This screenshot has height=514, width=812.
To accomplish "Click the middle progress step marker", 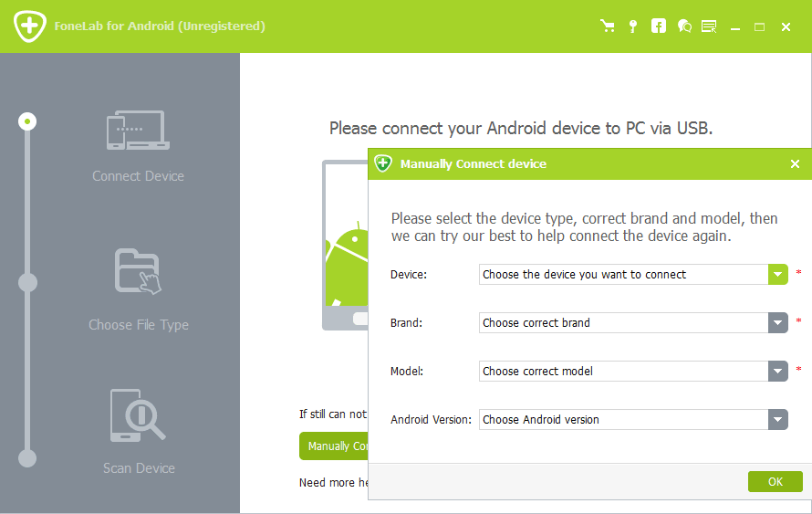I will click(27, 283).
